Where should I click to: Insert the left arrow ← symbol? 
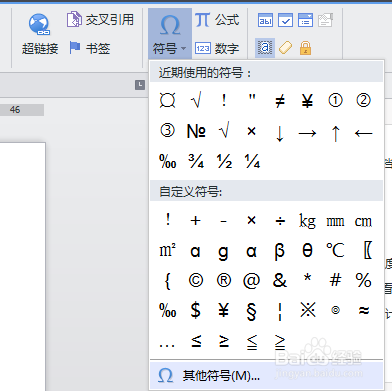363,133
